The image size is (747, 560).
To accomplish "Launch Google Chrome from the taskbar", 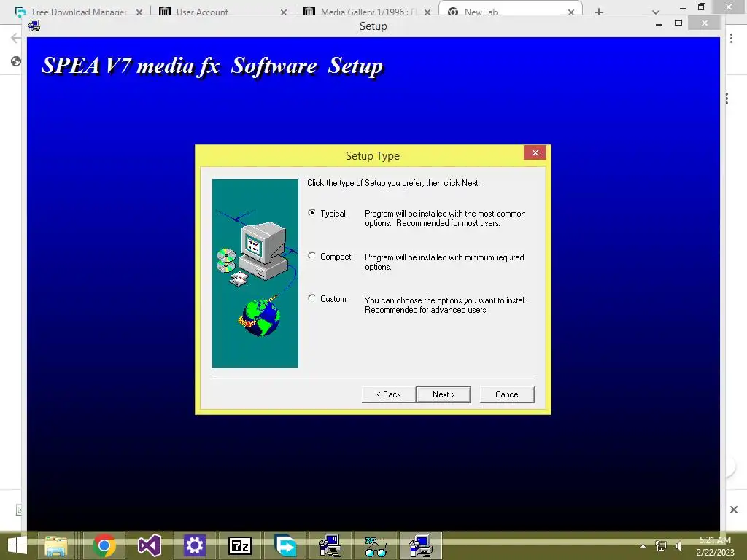I will pos(104,545).
